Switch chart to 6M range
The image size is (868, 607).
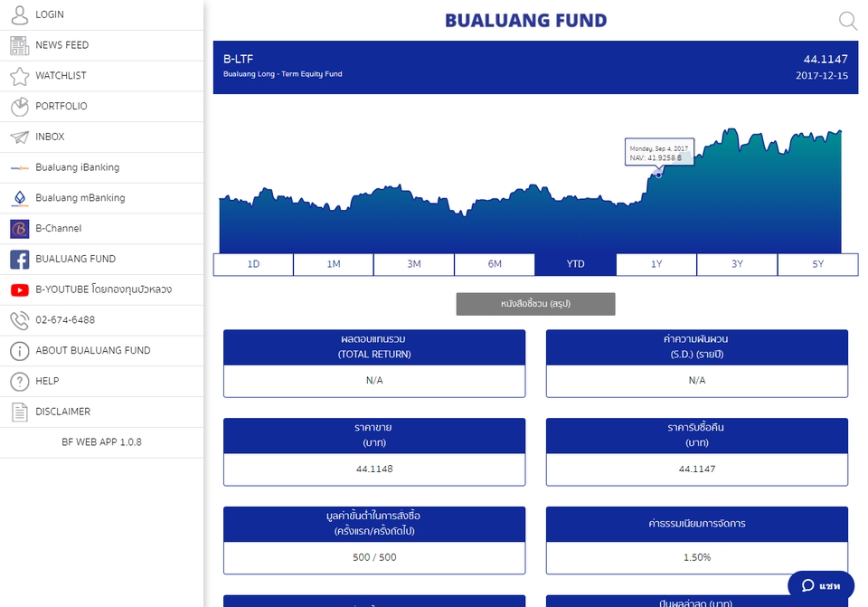pos(495,264)
